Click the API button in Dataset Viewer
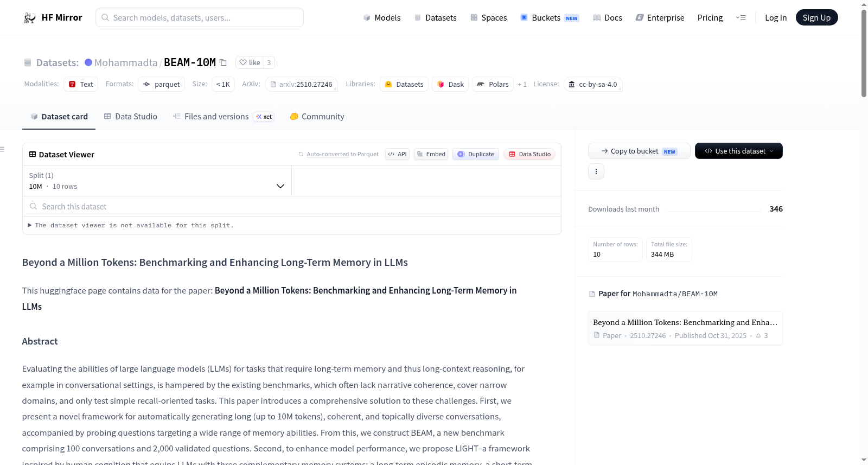The image size is (868, 465). point(397,154)
